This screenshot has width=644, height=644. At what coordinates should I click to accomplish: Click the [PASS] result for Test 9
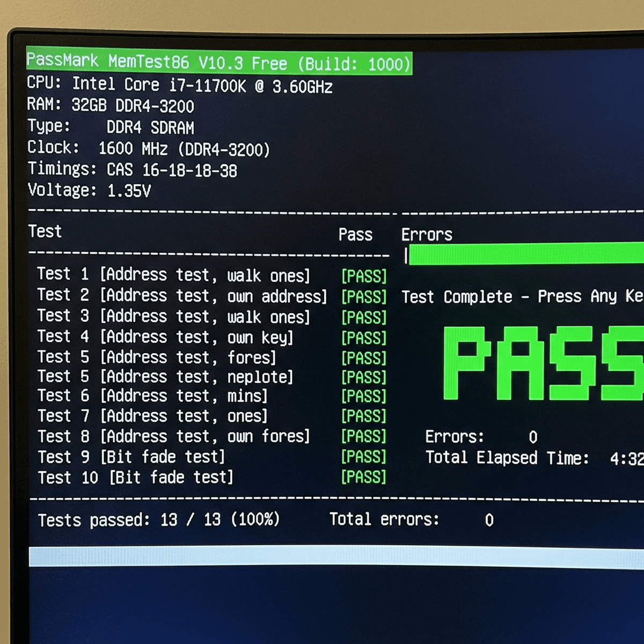tap(364, 457)
